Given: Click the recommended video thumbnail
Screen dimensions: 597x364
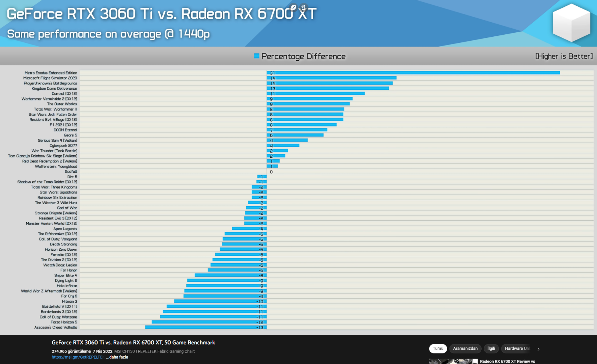Looking at the screenshot, I should pyautogui.click(x=453, y=361).
